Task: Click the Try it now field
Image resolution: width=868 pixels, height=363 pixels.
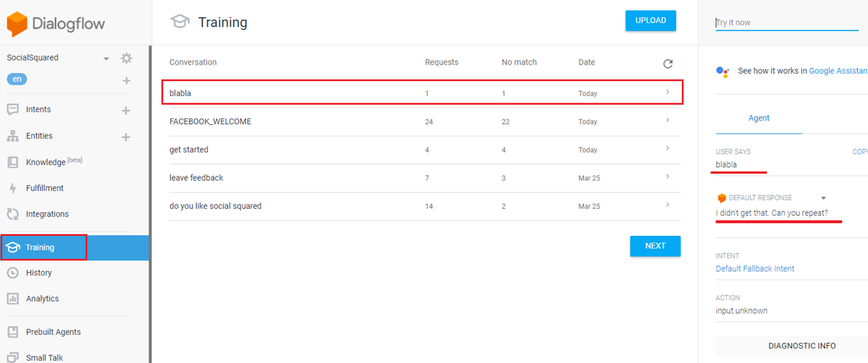Action: pos(786,23)
